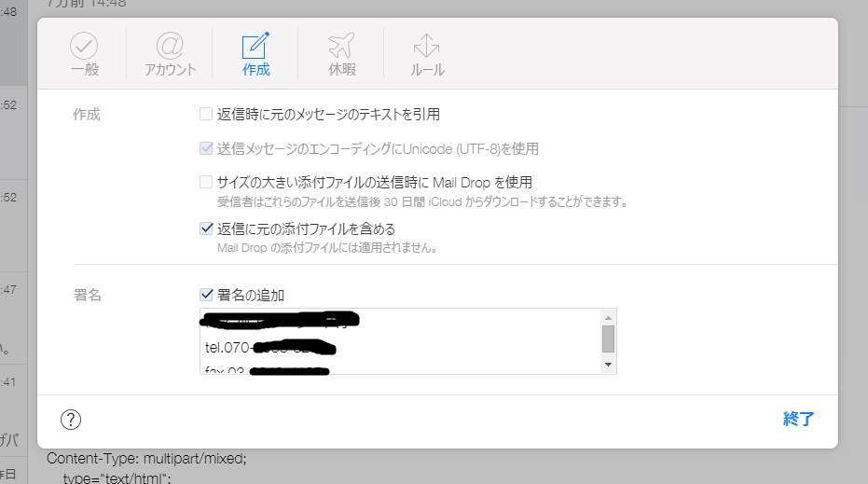The height and width of the screenshot is (484, 868).
Task: Click the signature box scroll up arrow
Action: pos(609,318)
